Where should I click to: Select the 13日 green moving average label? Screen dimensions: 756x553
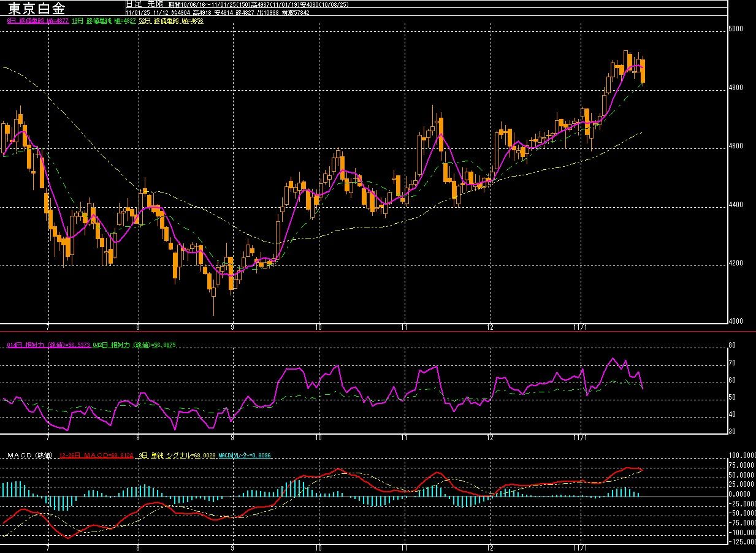[x=103, y=21]
